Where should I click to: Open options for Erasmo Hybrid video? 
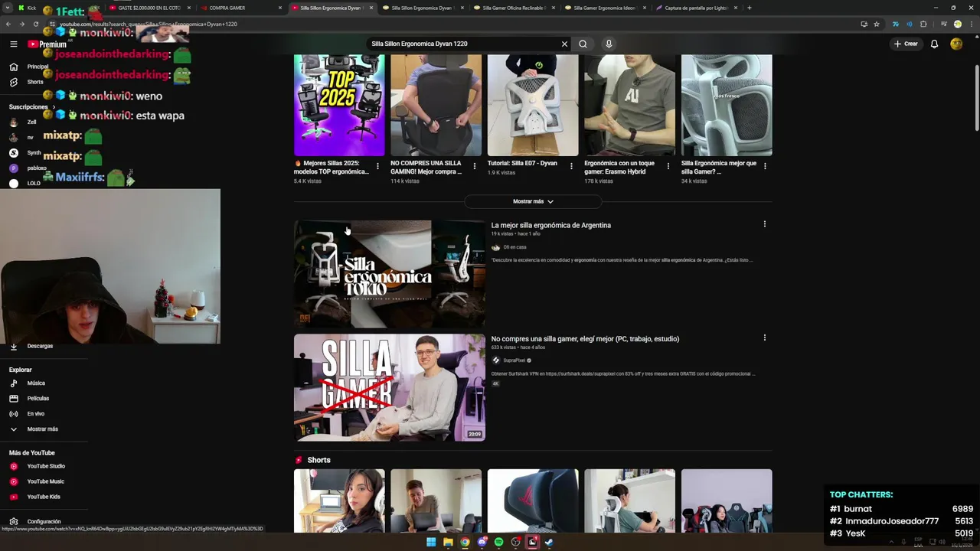click(668, 166)
